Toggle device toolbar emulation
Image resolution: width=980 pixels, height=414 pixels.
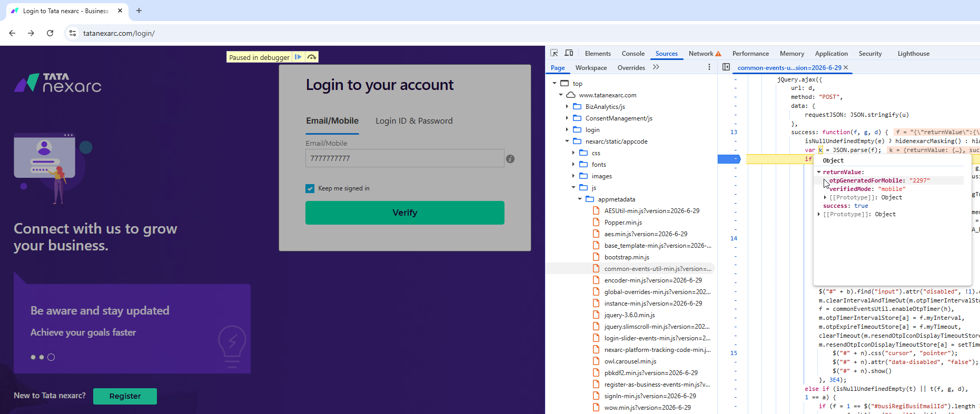tap(569, 53)
